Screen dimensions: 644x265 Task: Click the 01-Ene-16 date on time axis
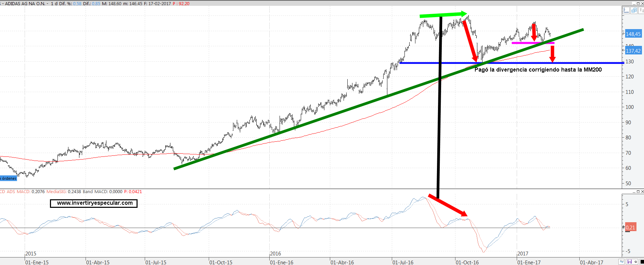pyautogui.click(x=281, y=262)
